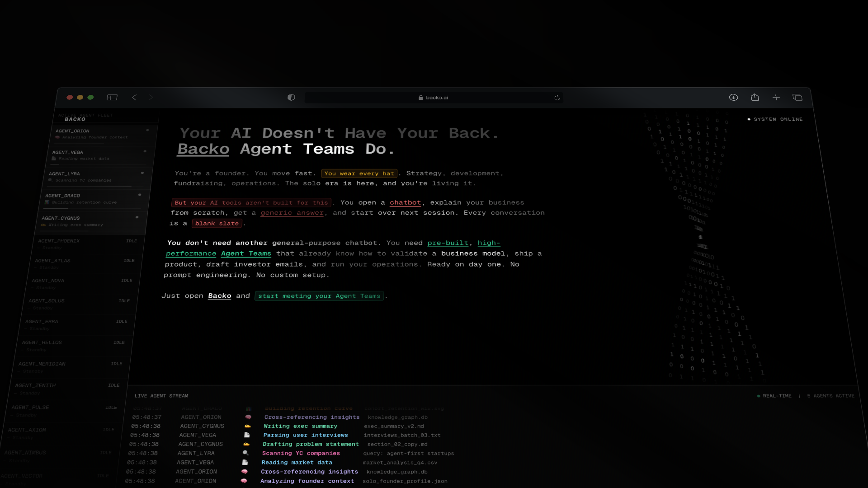Click the backo.ai address bar
The width and height of the screenshot is (868, 488).
click(x=433, y=98)
